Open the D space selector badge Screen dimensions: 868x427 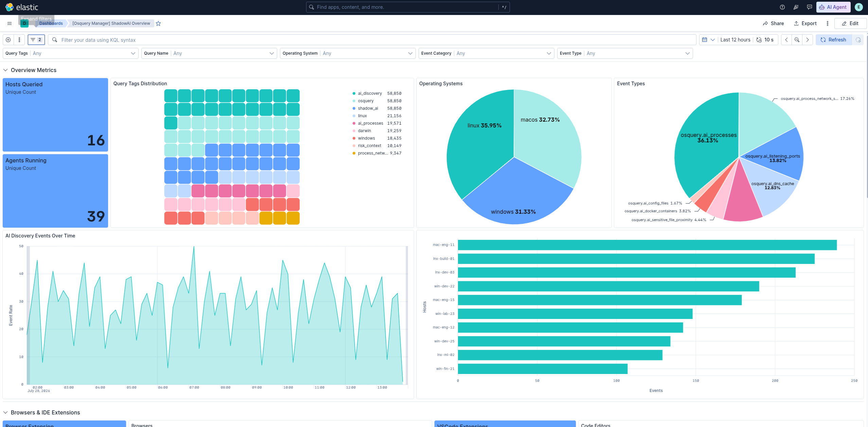tap(24, 23)
